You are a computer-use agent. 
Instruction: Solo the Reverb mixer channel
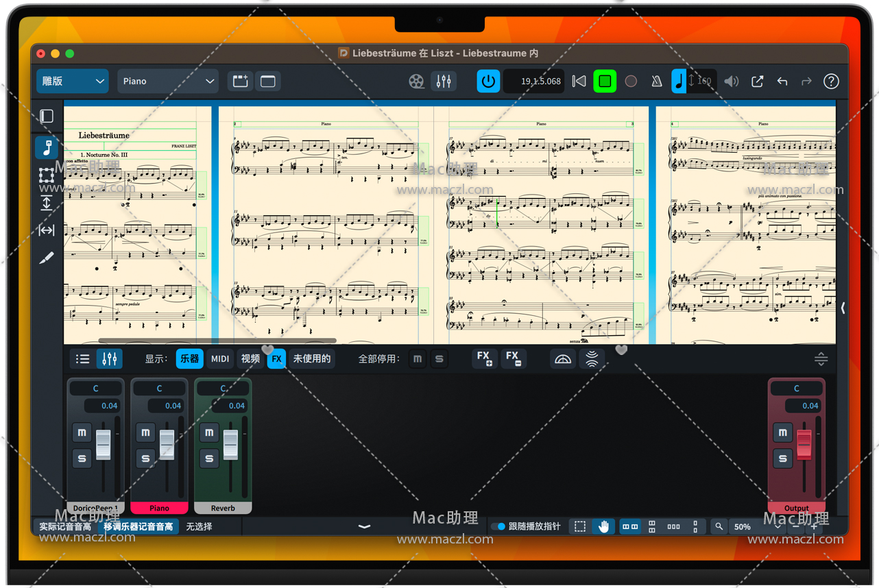click(209, 458)
